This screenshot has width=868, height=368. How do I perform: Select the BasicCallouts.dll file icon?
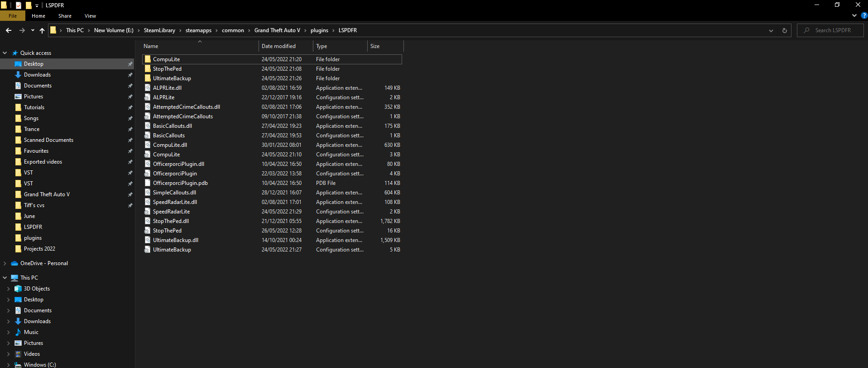[x=148, y=126]
